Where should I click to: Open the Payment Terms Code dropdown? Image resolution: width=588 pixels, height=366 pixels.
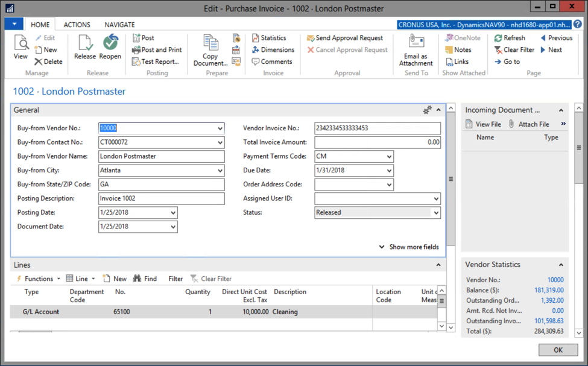pyautogui.click(x=389, y=156)
